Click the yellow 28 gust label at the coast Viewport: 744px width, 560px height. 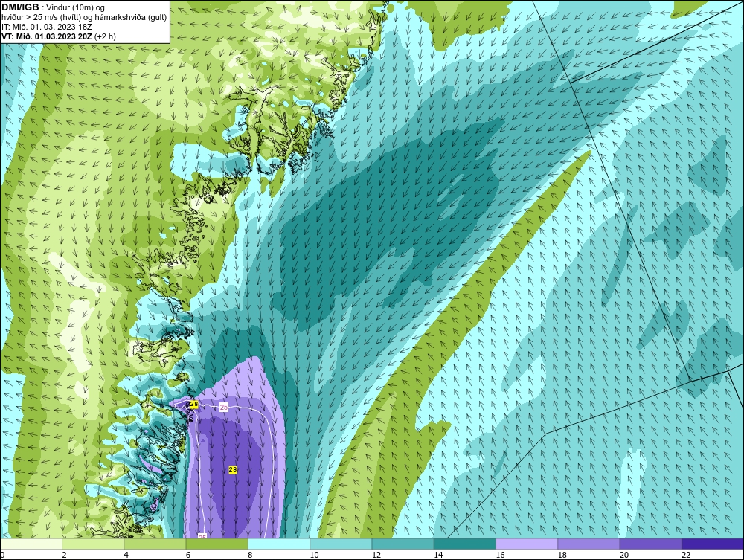193,404
